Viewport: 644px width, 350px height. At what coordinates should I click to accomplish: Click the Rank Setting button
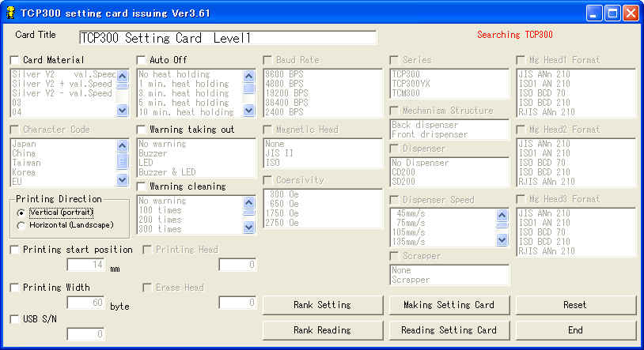(323, 305)
